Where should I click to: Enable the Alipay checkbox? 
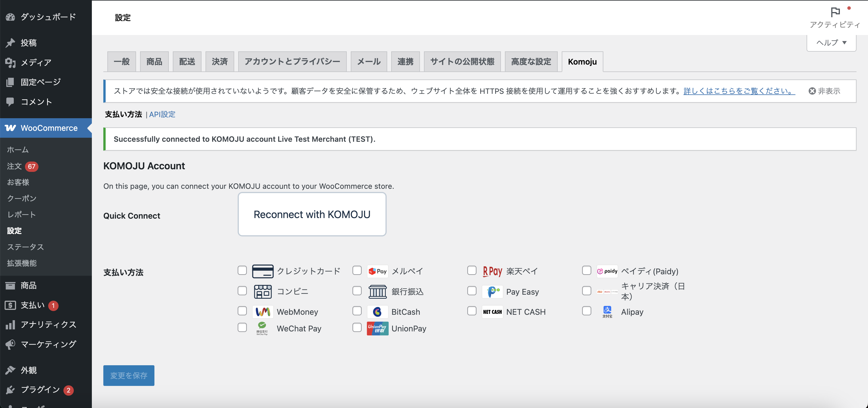click(x=586, y=311)
